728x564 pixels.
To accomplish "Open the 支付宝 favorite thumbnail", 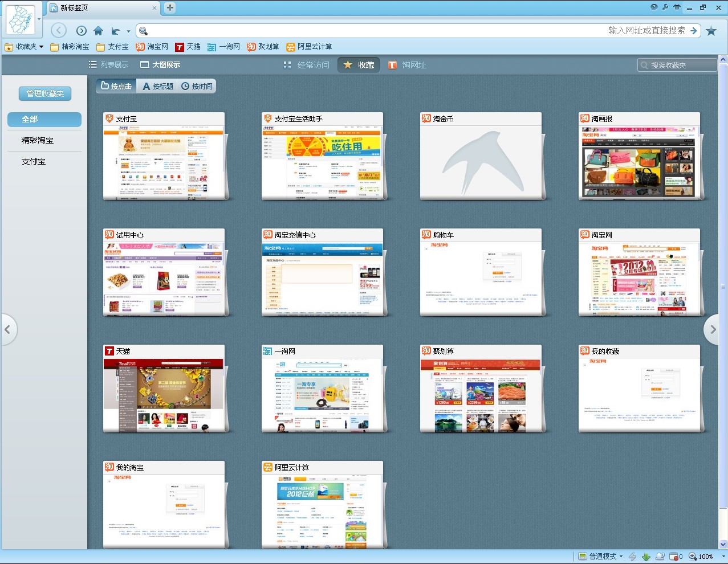I will (164, 156).
